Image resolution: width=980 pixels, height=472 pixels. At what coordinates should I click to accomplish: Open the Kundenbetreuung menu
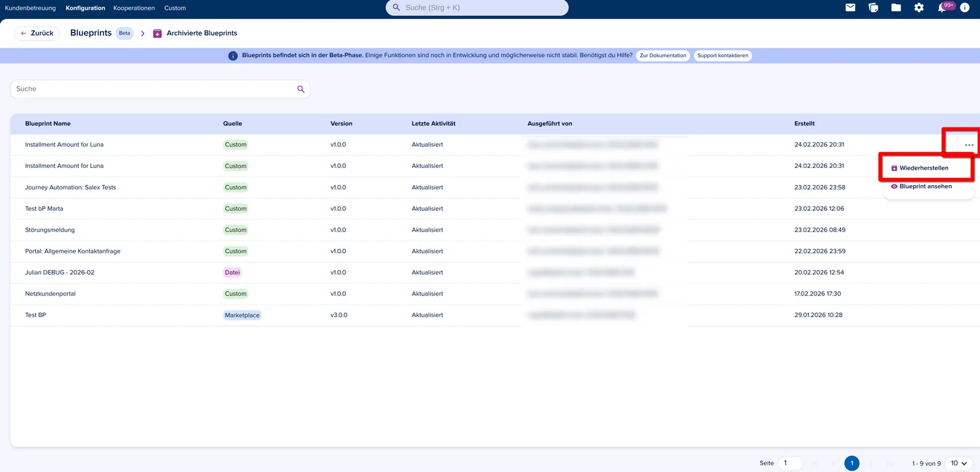pyautogui.click(x=30, y=8)
